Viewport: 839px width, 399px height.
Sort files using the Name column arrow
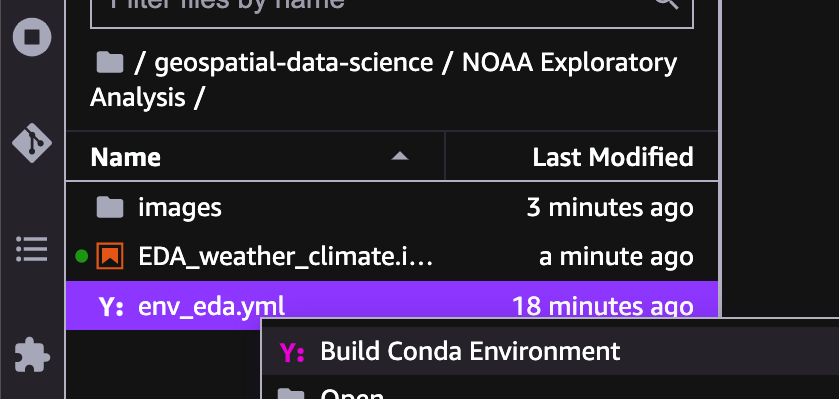tap(400, 157)
